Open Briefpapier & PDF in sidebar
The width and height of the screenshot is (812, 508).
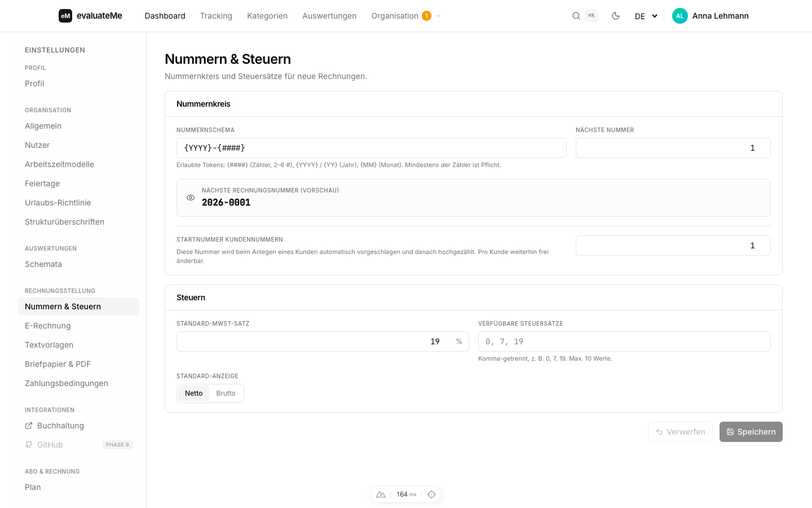(x=78, y=364)
